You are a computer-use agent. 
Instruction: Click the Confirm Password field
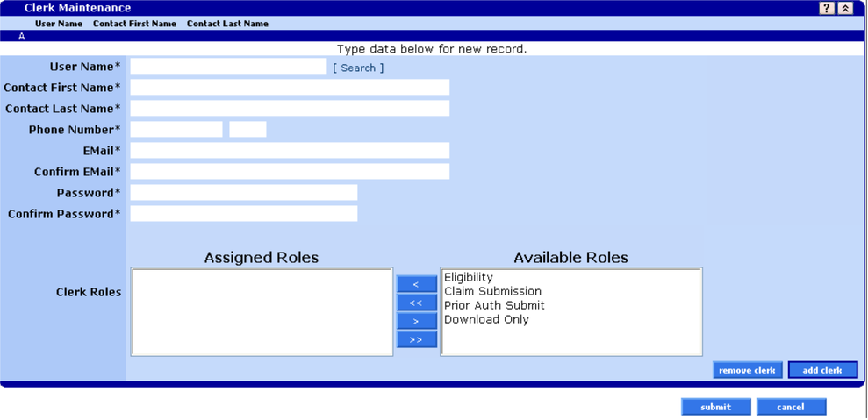pyautogui.click(x=244, y=214)
